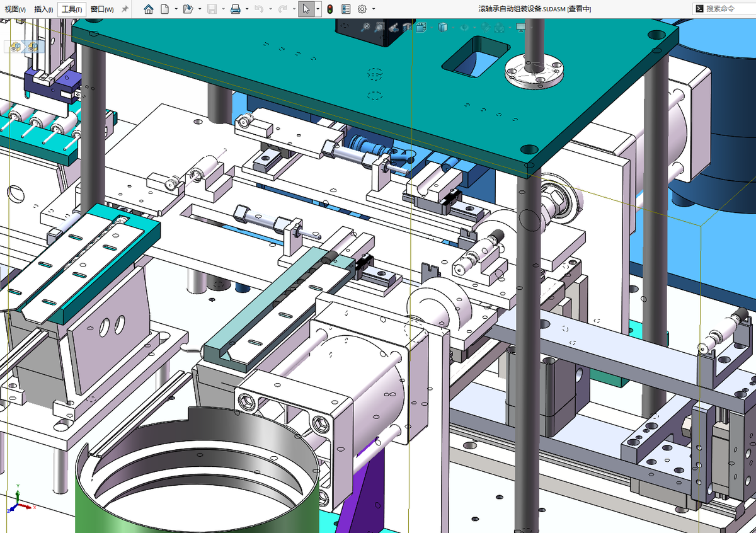The width and height of the screenshot is (756, 533).
Task: Click the Redo arrow icon
Action: pyautogui.click(x=283, y=9)
